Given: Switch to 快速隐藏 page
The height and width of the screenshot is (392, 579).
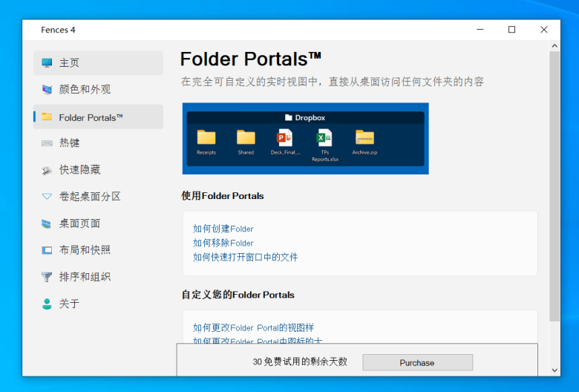Looking at the screenshot, I should pos(98,170).
